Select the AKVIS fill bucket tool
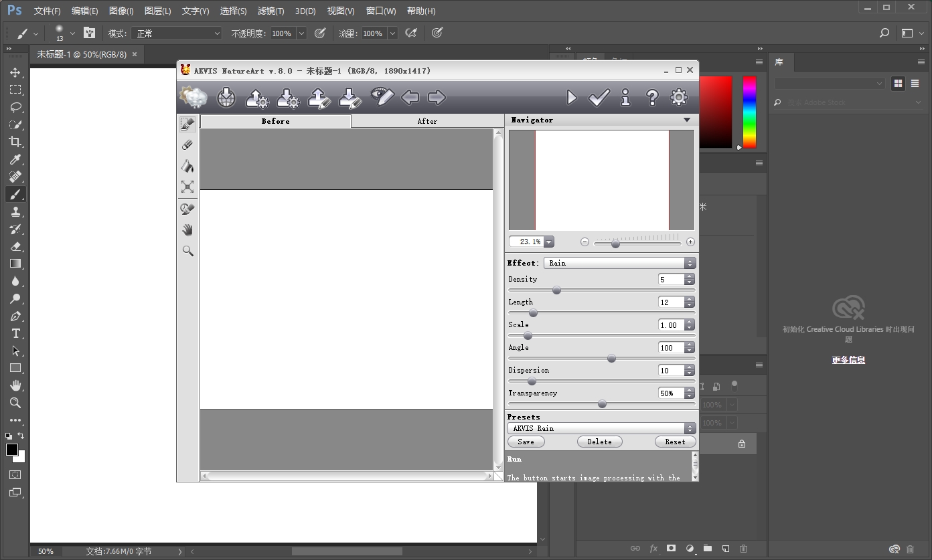Viewport: 932px width, 560px height. click(x=187, y=166)
